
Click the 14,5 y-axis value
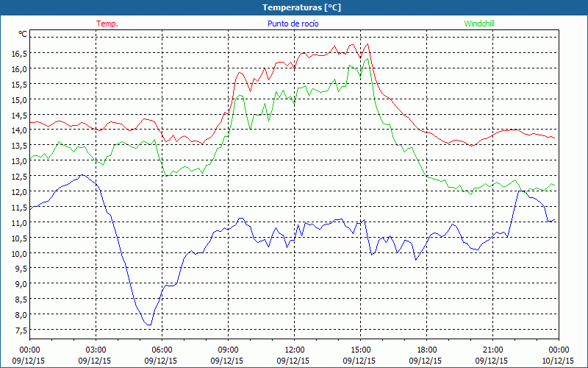click(x=19, y=116)
